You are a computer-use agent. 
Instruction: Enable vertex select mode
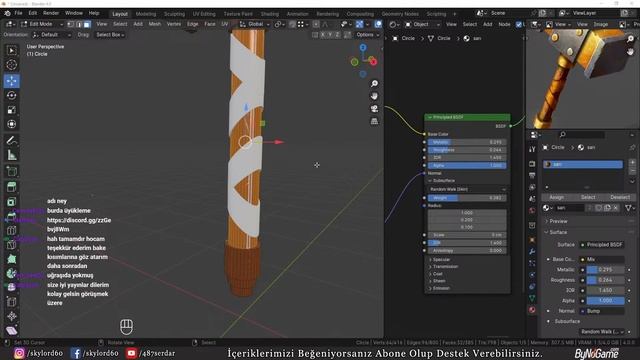[71, 24]
